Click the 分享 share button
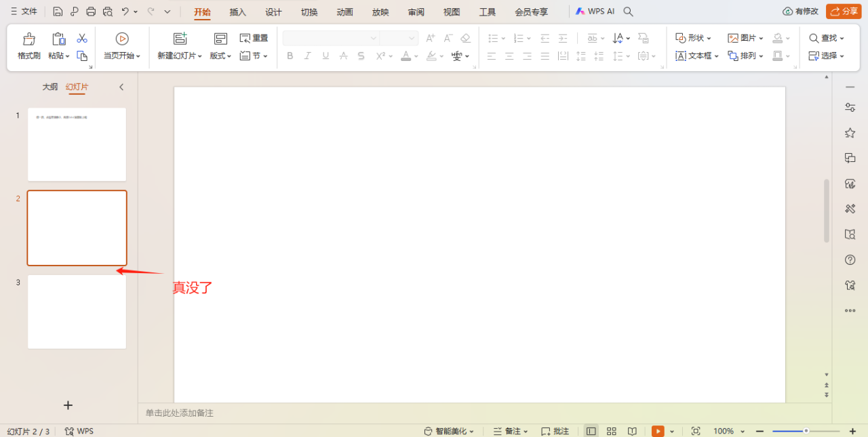Image resolution: width=868 pixels, height=437 pixels. [x=843, y=11]
